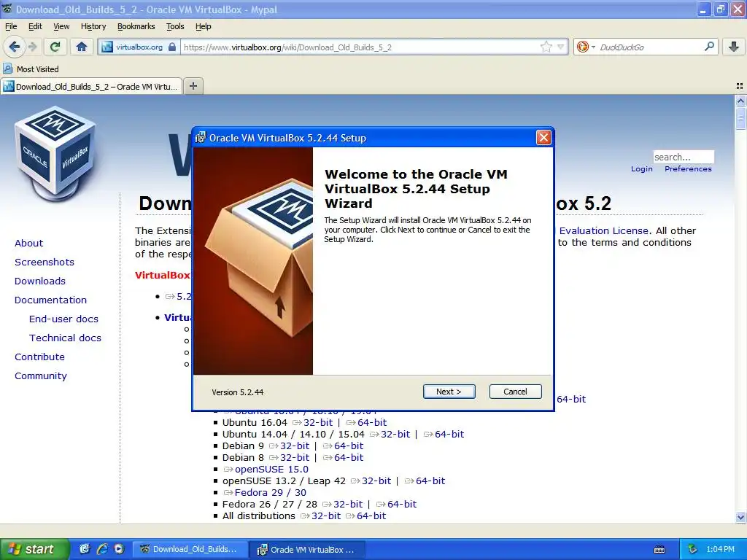
Task: Click the system tray icon beside the clock
Action: (x=692, y=549)
